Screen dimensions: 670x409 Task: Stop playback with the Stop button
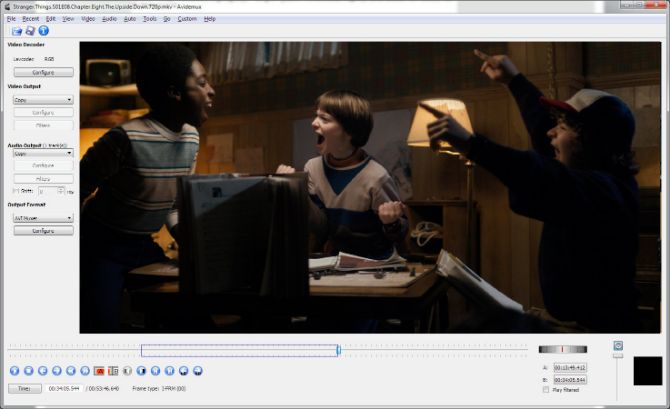(29, 371)
